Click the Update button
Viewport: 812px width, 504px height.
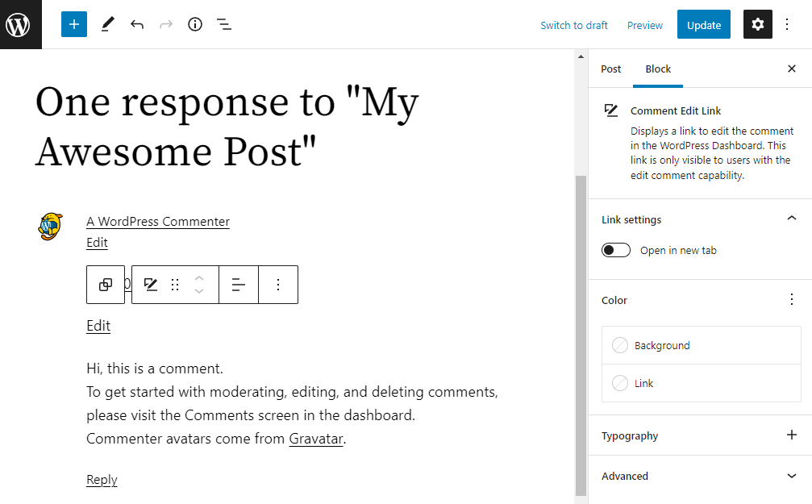point(704,24)
